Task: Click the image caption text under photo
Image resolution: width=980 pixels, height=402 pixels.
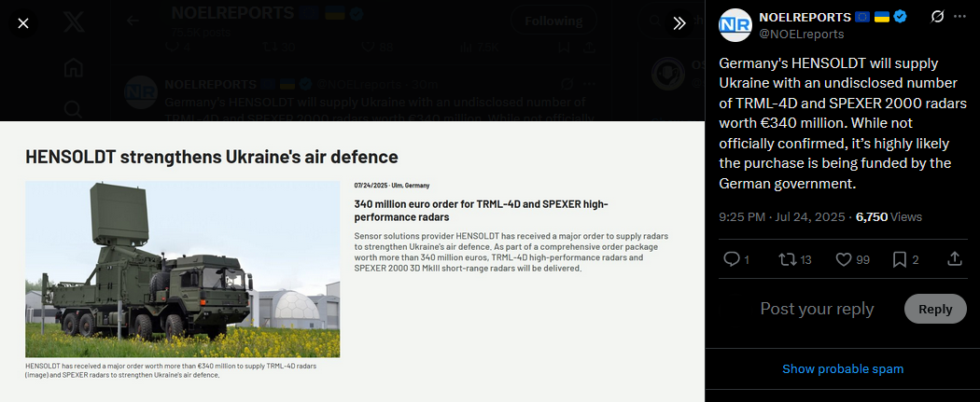Action: 171,370
